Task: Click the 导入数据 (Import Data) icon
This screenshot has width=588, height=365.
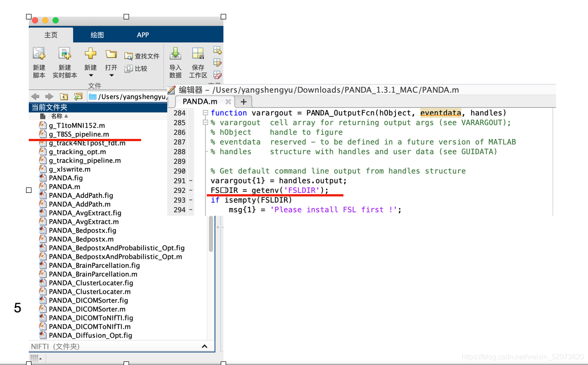Action: [175, 54]
